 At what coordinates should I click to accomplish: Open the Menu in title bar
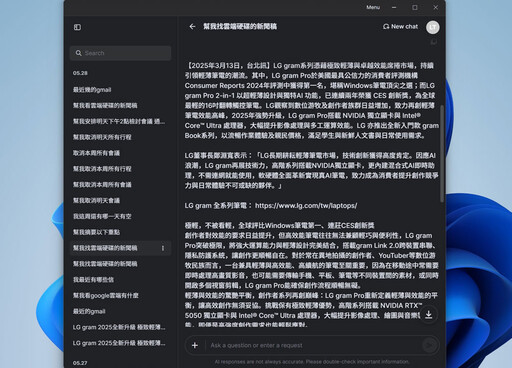[x=373, y=7]
